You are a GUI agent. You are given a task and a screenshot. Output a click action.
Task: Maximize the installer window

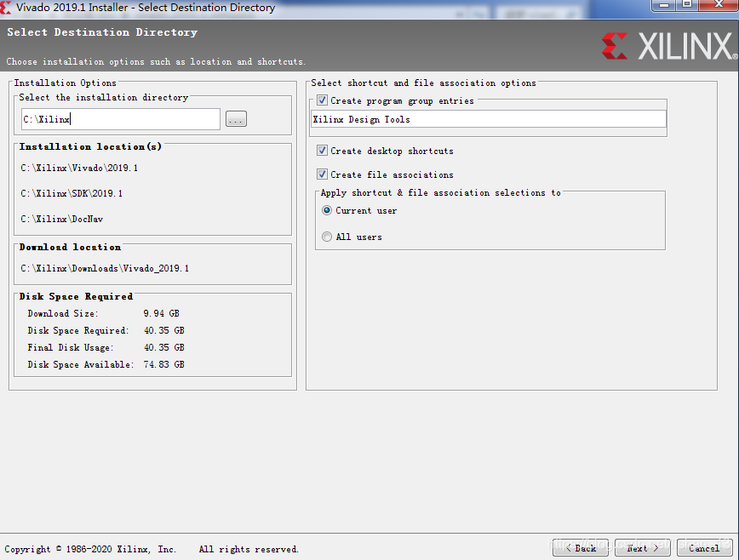687,5
